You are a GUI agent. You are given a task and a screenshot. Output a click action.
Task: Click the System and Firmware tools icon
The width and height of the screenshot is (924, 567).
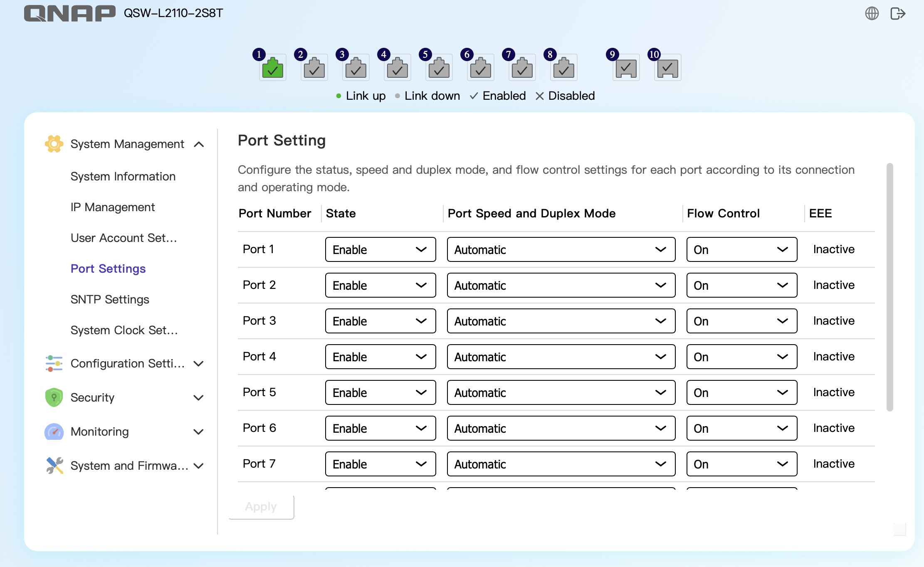pos(54,466)
